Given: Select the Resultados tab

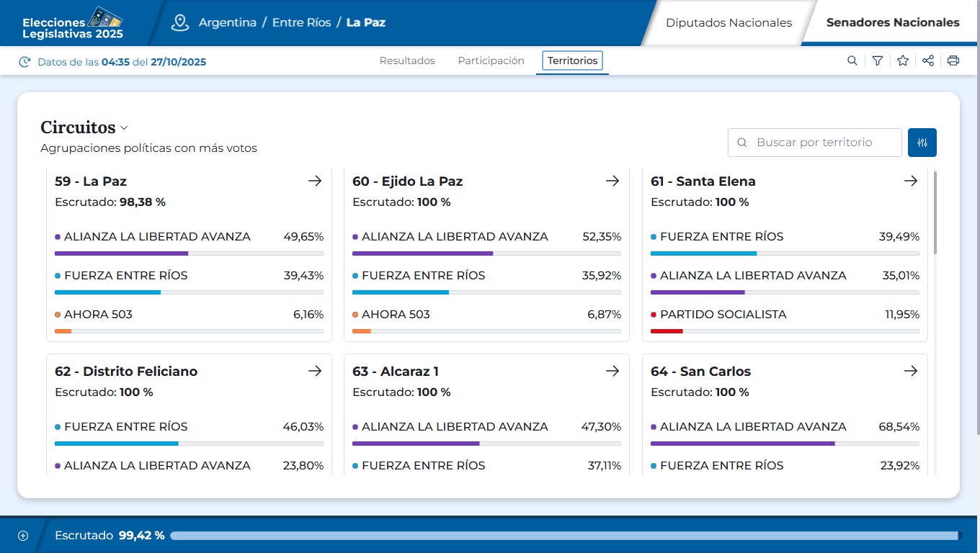Looking at the screenshot, I should [x=407, y=60].
